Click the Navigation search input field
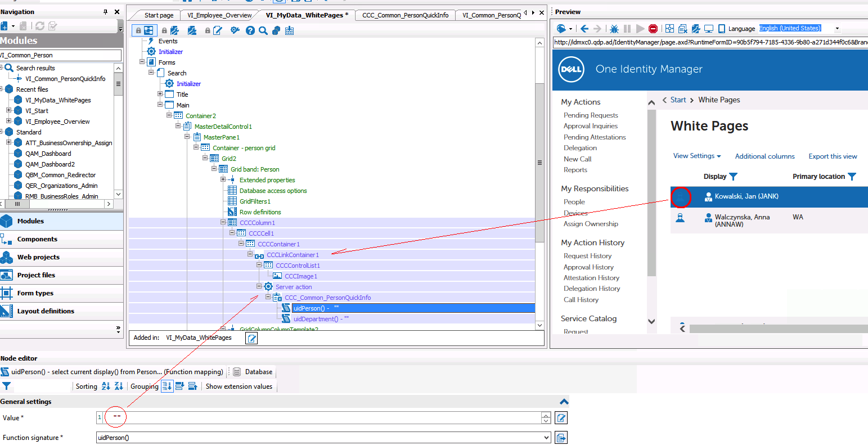Image resolution: width=868 pixels, height=445 pixels. click(x=60, y=55)
